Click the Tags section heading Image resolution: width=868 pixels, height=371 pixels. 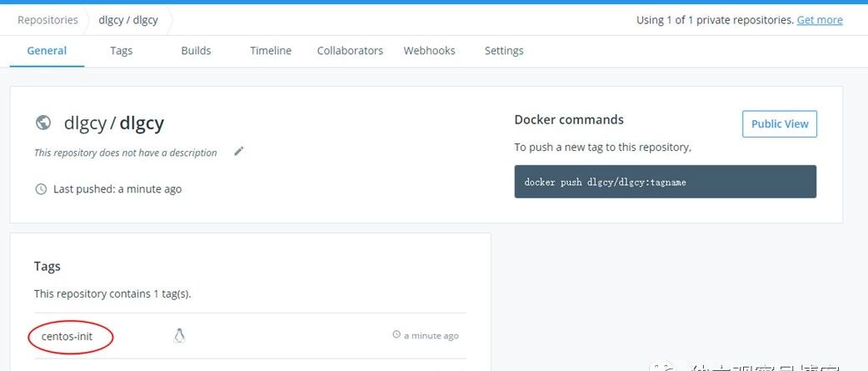(x=47, y=266)
